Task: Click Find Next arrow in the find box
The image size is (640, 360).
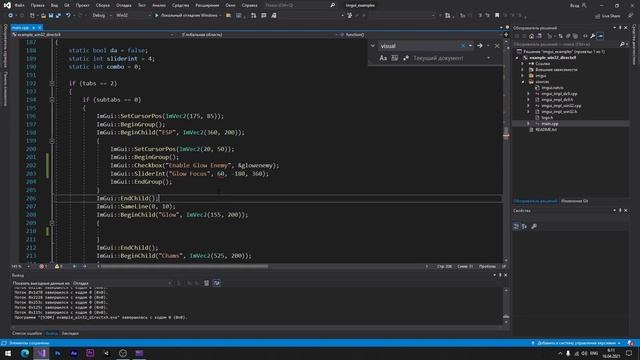Action: coord(480,46)
